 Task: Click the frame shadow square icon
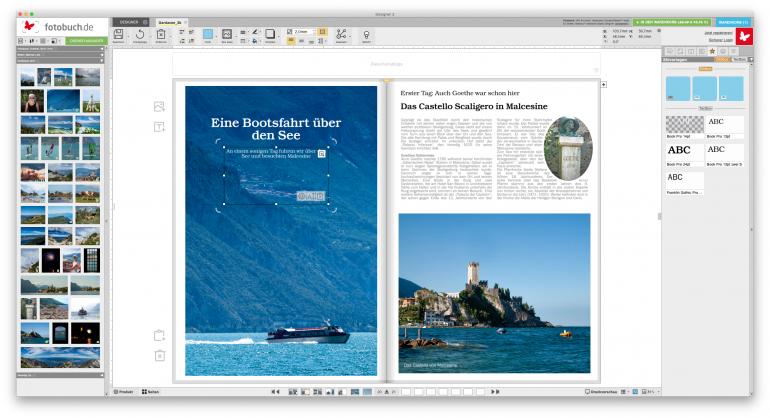tap(270, 34)
